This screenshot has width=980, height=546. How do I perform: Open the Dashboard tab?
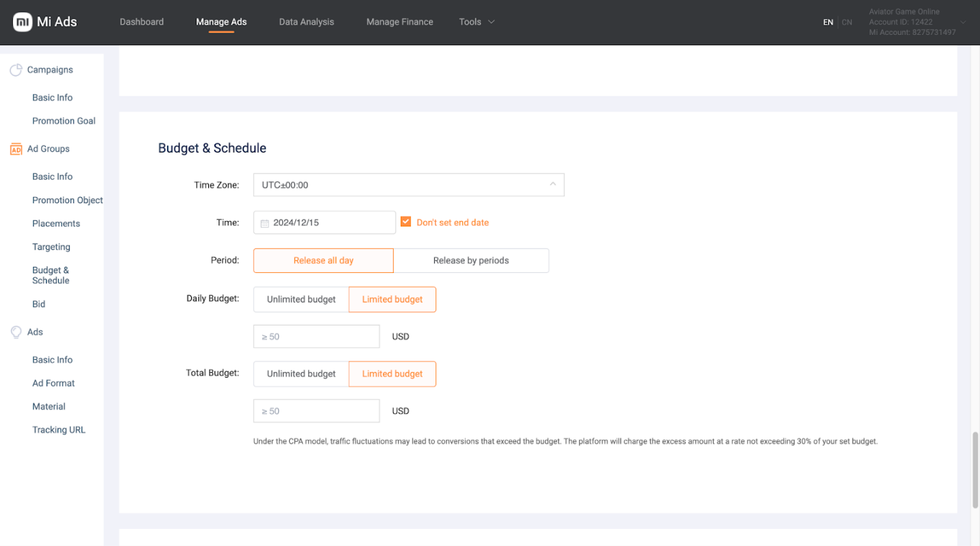point(142,22)
